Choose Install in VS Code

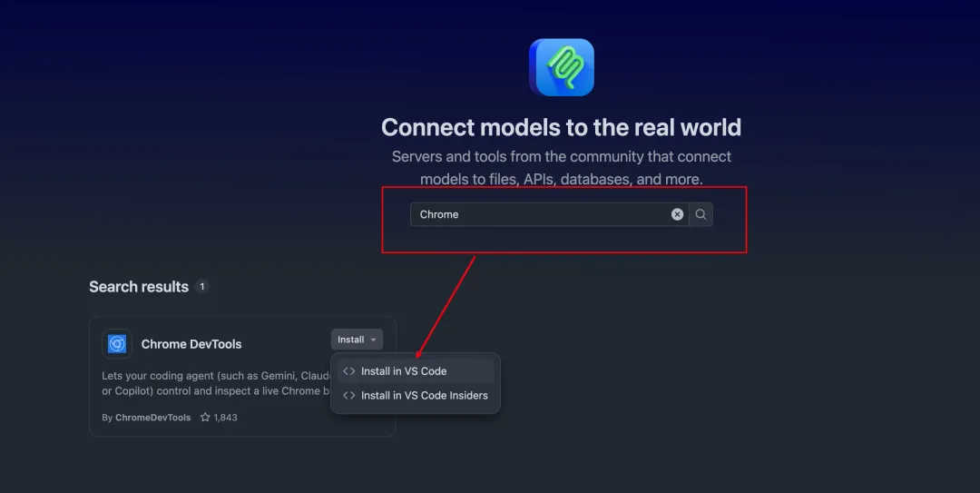[416, 371]
